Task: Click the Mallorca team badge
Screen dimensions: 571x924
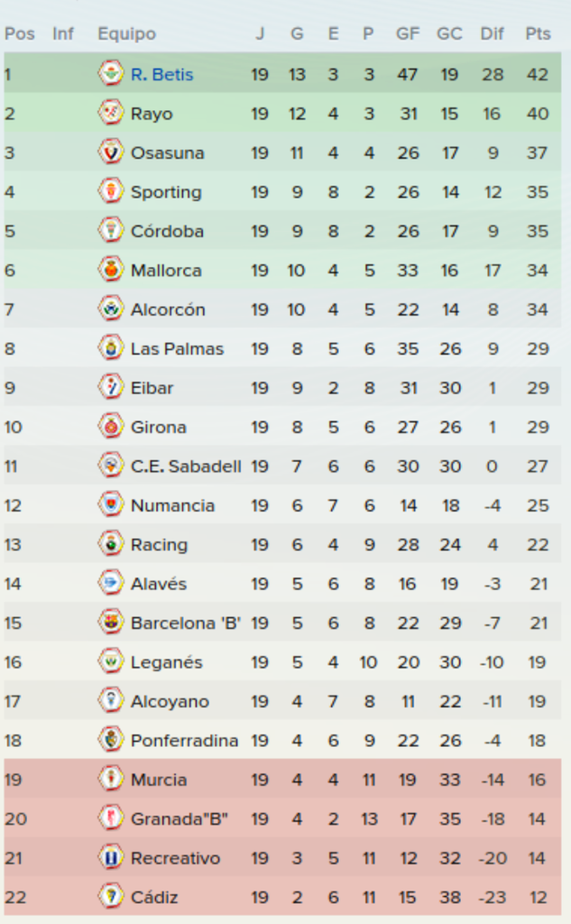Action: tap(110, 269)
